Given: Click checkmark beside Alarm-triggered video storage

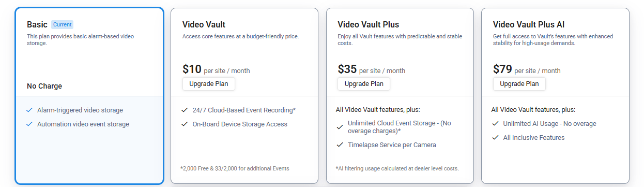Looking at the screenshot, I should click(29, 110).
